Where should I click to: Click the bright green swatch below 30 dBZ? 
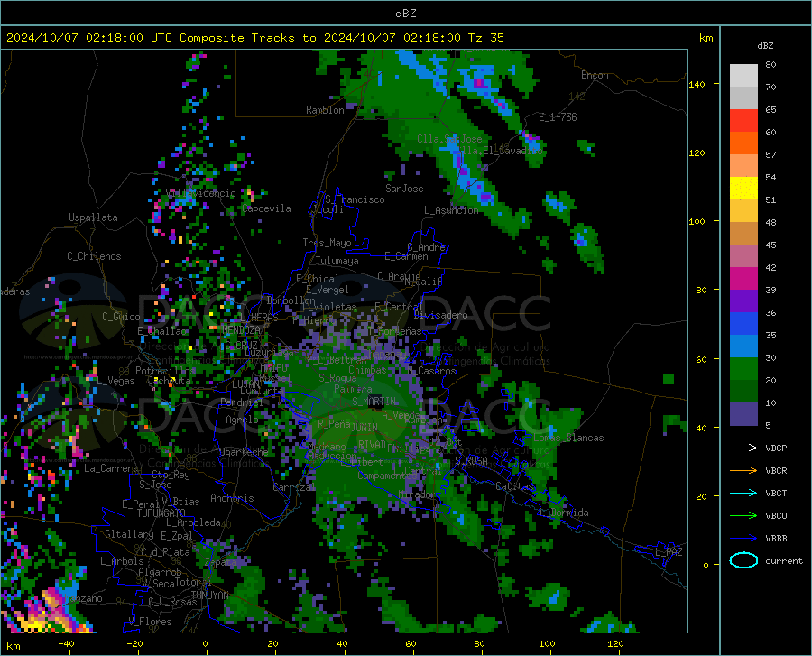tap(743, 369)
